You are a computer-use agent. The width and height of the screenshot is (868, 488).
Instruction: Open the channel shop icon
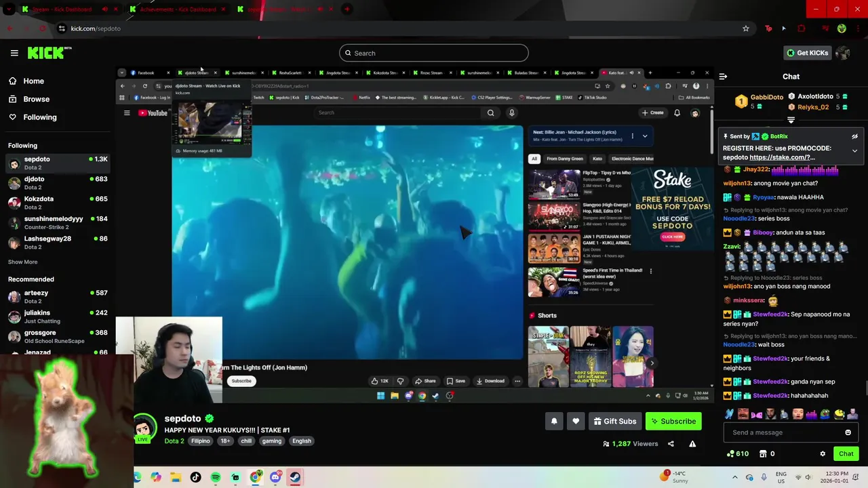[x=763, y=454]
